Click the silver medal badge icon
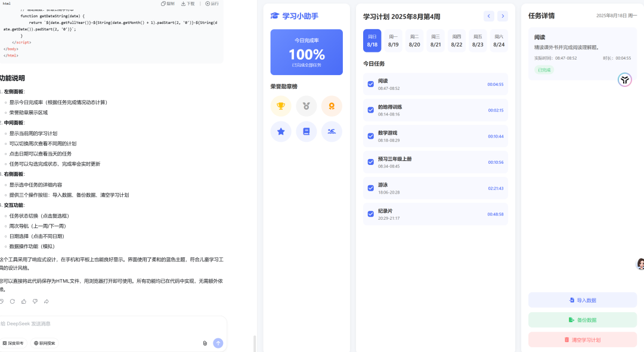The width and height of the screenshot is (644, 352). point(306,106)
